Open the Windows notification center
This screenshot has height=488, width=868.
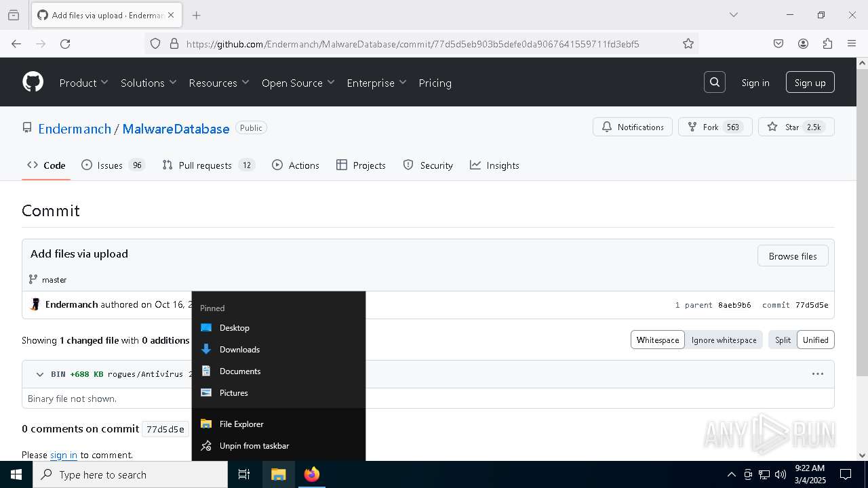tap(846, 474)
